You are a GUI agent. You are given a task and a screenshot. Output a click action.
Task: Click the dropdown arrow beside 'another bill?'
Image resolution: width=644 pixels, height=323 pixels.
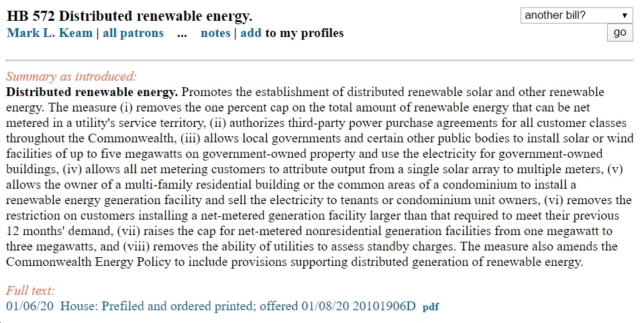625,15
